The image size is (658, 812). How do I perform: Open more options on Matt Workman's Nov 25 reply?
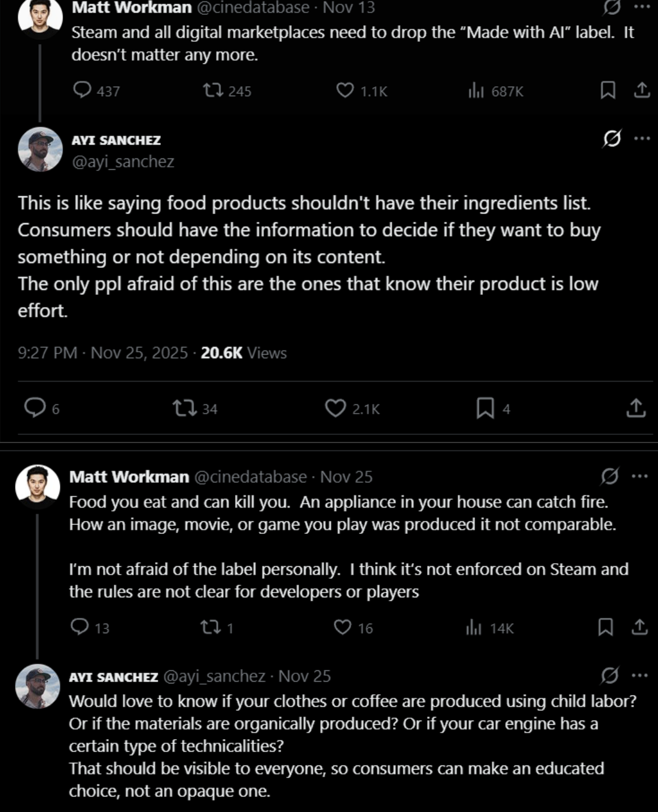coord(639,477)
